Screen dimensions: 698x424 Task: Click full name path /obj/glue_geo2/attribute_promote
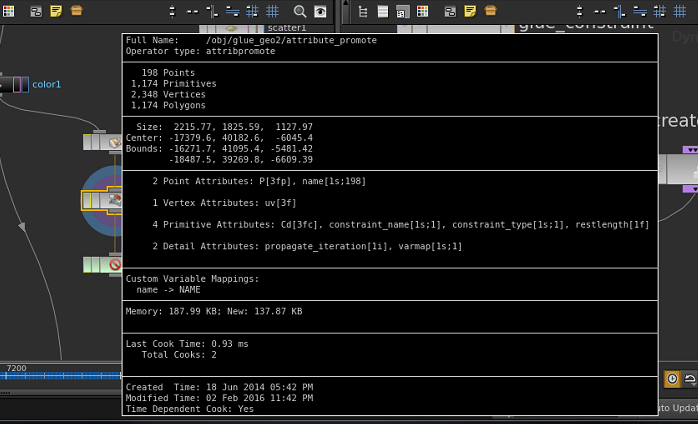(x=291, y=40)
